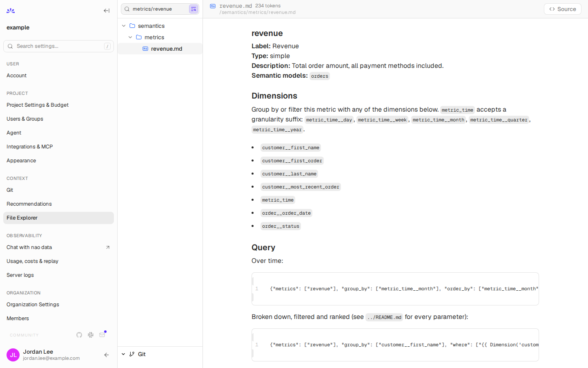588x368 pixels.
Task: View Server logs
Action: pos(58,275)
